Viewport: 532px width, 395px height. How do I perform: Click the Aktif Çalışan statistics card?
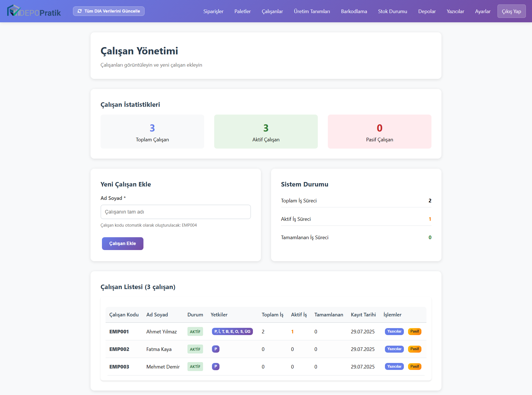point(266,132)
